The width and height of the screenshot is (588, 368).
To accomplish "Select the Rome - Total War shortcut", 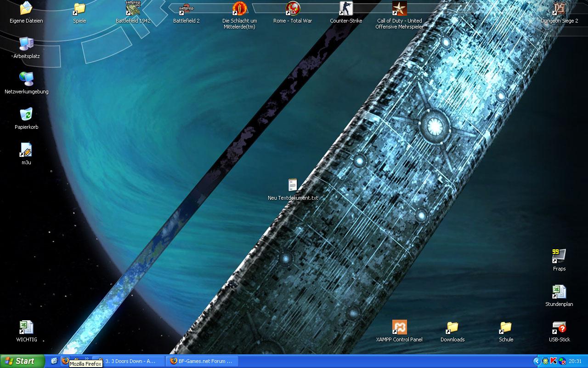I will point(293,9).
